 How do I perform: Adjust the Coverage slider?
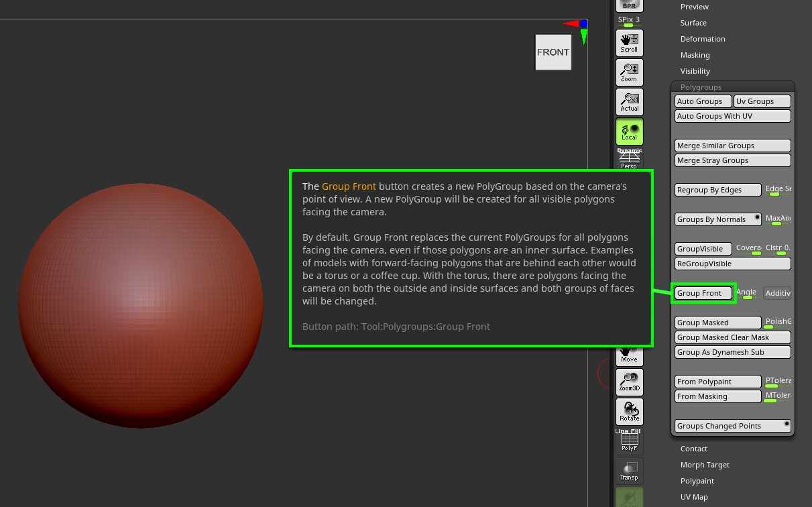[748, 249]
